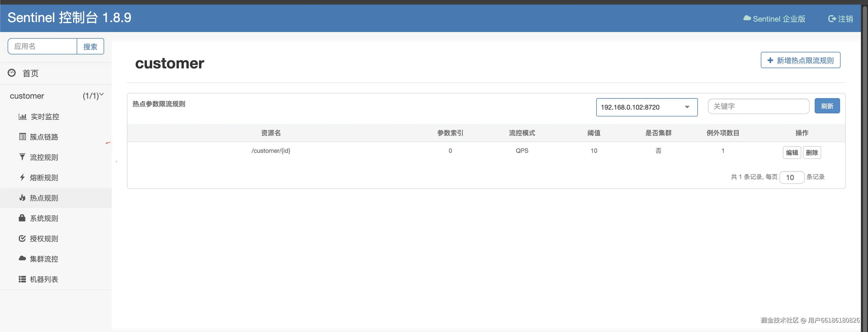The width and height of the screenshot is (868, 332).
Task: Click the grid list icon for 机器列表
Action: [x=22, y=279]
